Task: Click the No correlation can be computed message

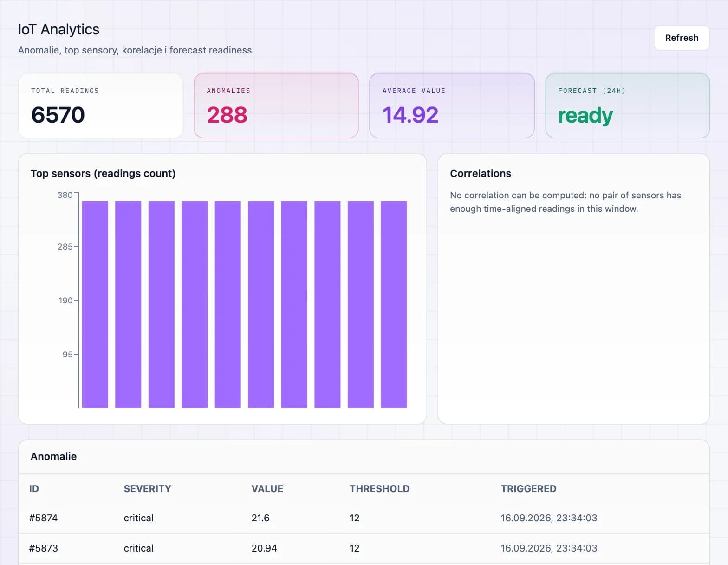Action: coord(565,202)
